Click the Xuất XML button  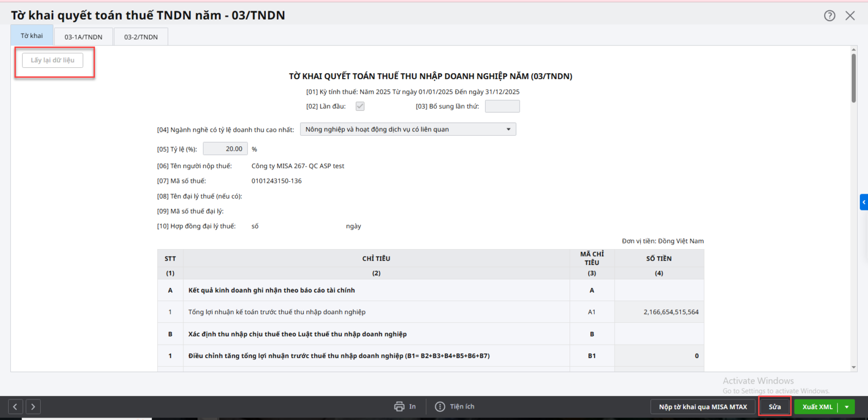click(x=817, y=407)
